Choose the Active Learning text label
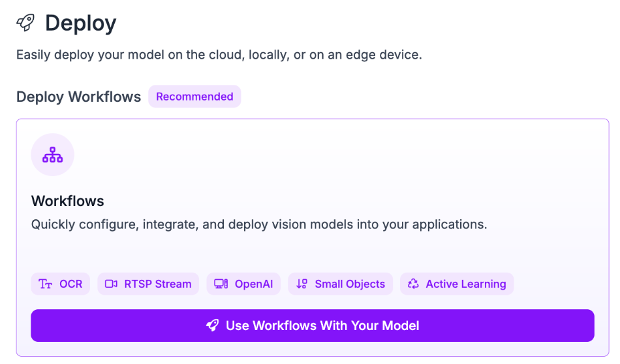Viewport: 620px width, 364px height. 465,284
